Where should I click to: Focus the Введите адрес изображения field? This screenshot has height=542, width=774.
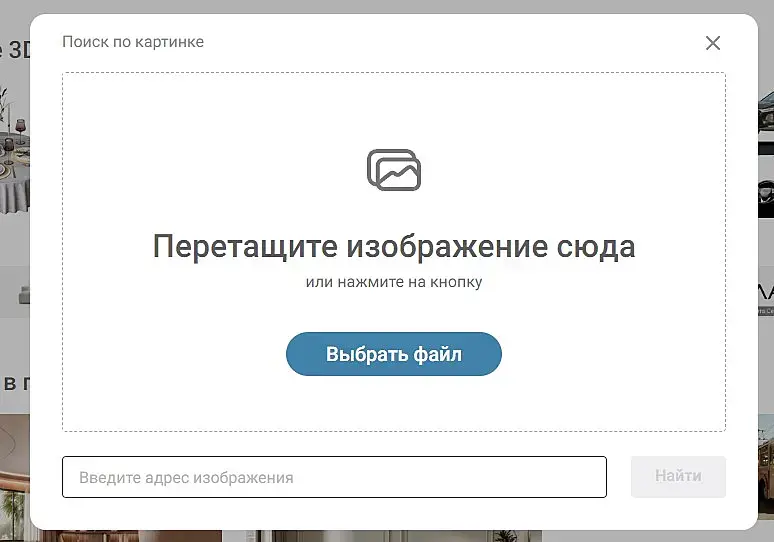click(x=334, y=477)
